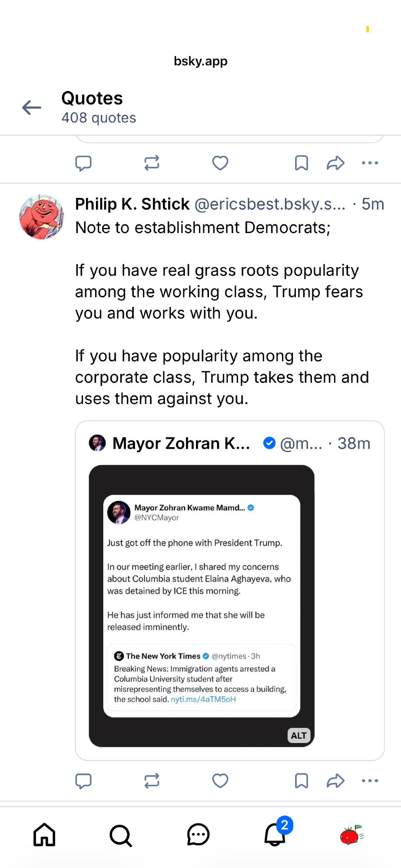Like Philip K. Shtick's post
The image size is (401, 868).
(x=220, y=781)
